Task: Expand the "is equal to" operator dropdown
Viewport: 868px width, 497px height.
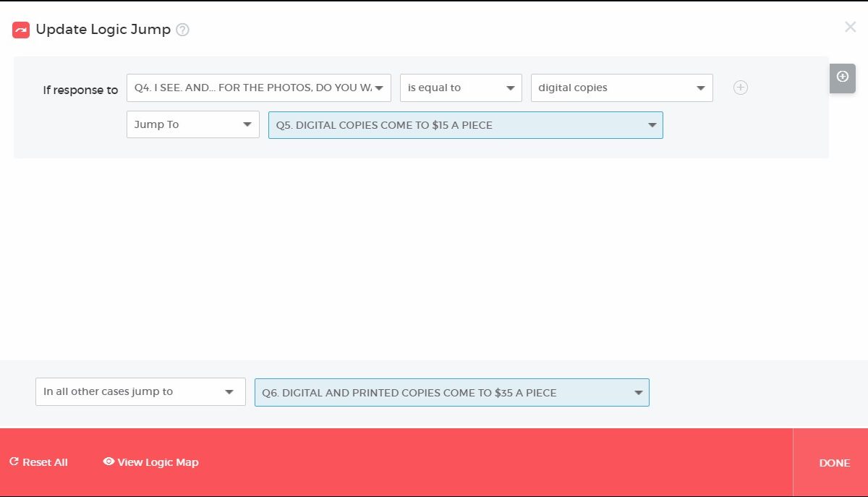Action: [x=461, y=88]
